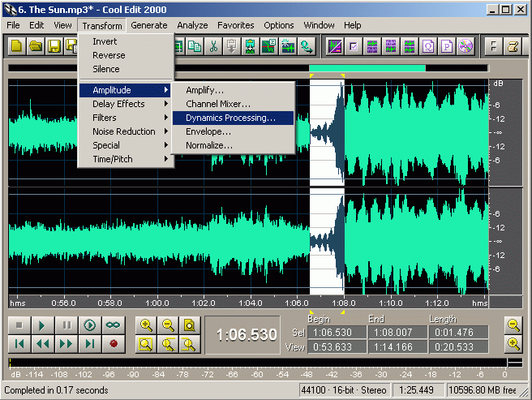Click the Reverse transform option
This screenshot has height=400, width=532.
click(x=109, y=55)
